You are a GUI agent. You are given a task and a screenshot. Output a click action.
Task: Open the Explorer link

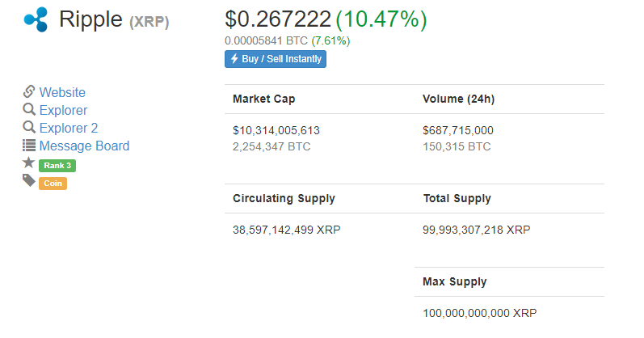click(x=63, y=110)
